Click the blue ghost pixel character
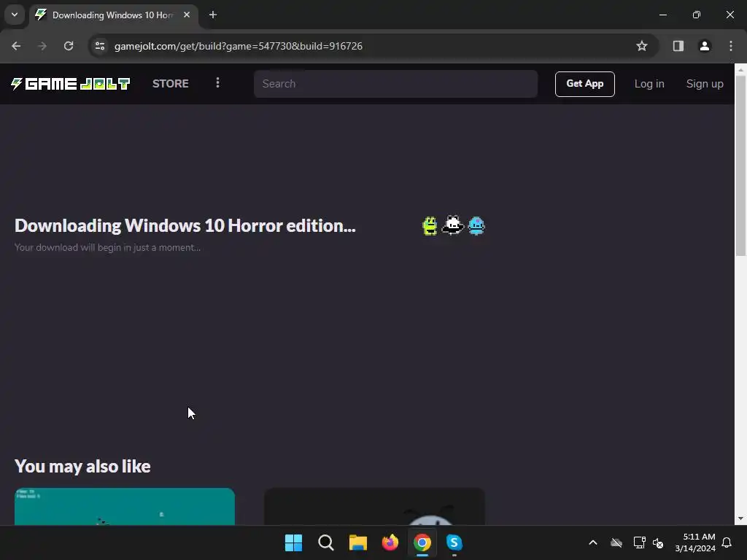The height and width of the screenshot is (560, 747). click(476, 226)
